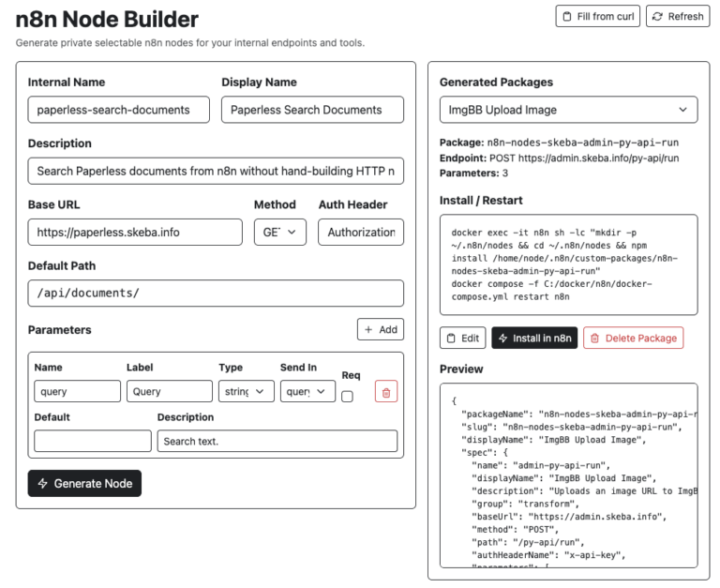This screenshot has width=720, height=588.
Task: Click the Refresh button
Action: (x=678, y=17)
